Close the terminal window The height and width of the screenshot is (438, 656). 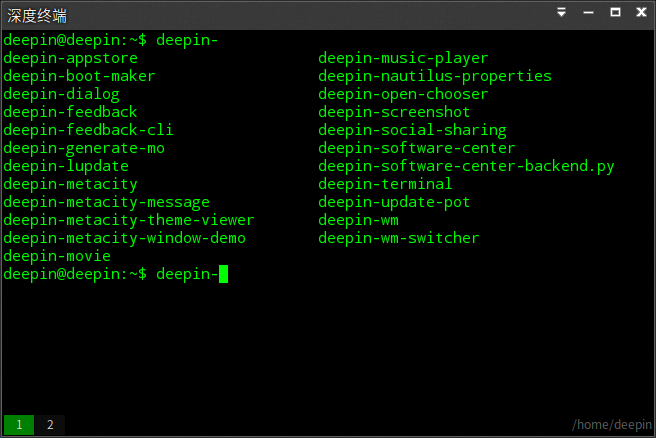641,12
